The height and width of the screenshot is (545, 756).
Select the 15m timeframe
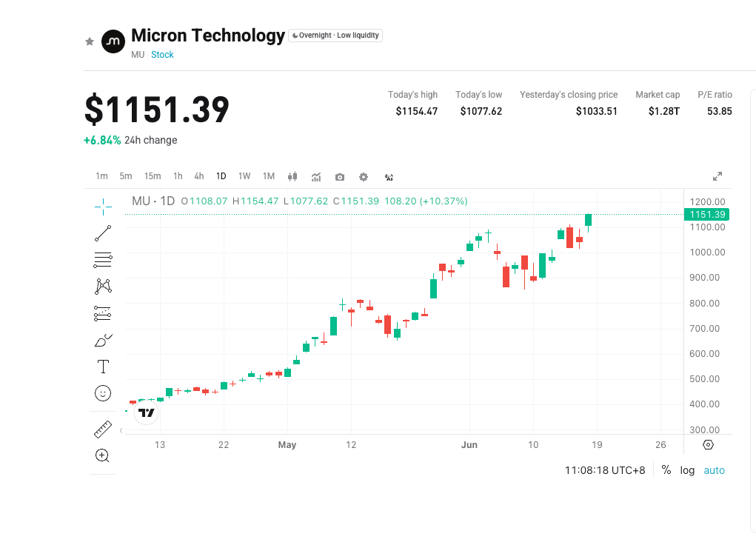[153, 176]
